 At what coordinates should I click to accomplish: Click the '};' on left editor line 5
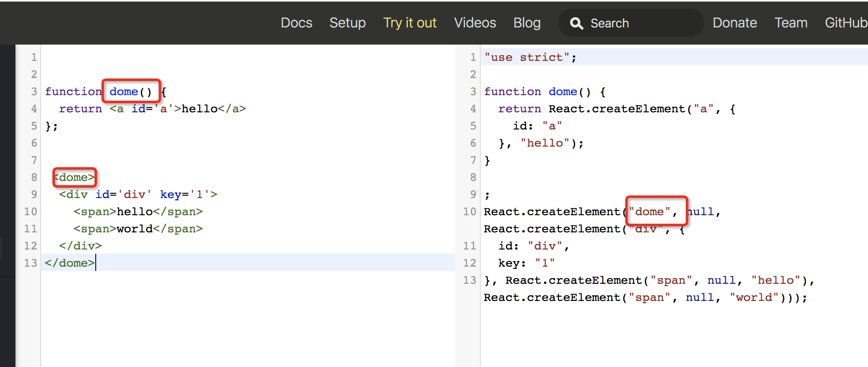point(52,126)
